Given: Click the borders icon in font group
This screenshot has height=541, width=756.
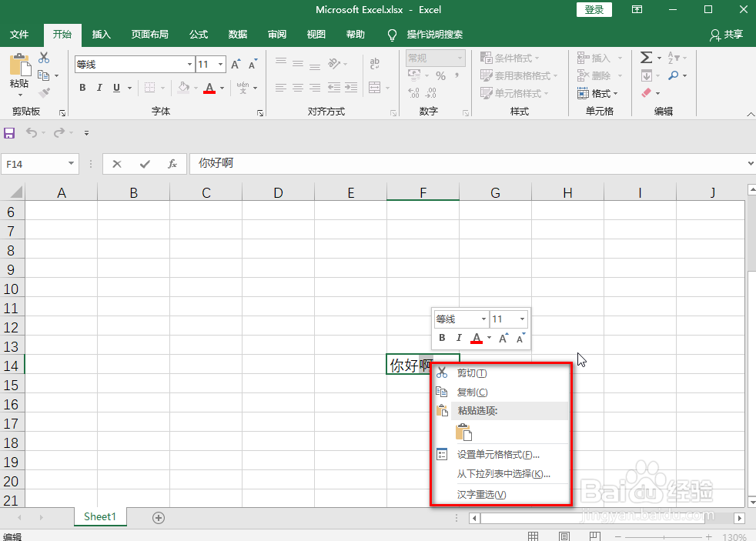Looking at the screenshot, I should pos(150,88).
